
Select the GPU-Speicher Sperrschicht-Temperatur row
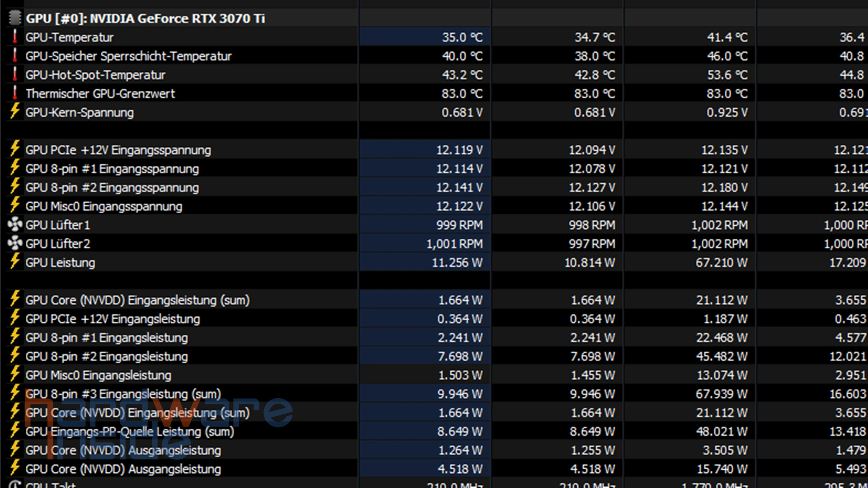coord(128,56)
